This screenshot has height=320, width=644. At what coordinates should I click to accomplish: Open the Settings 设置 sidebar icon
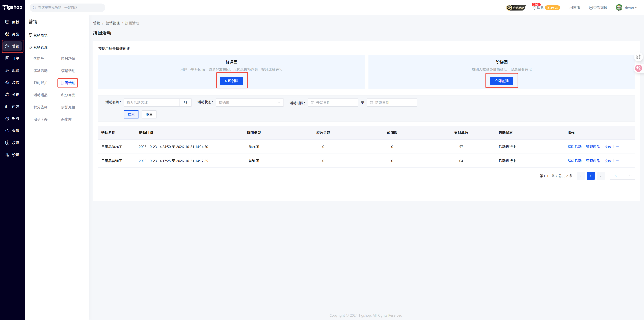(x=12, y=155)
